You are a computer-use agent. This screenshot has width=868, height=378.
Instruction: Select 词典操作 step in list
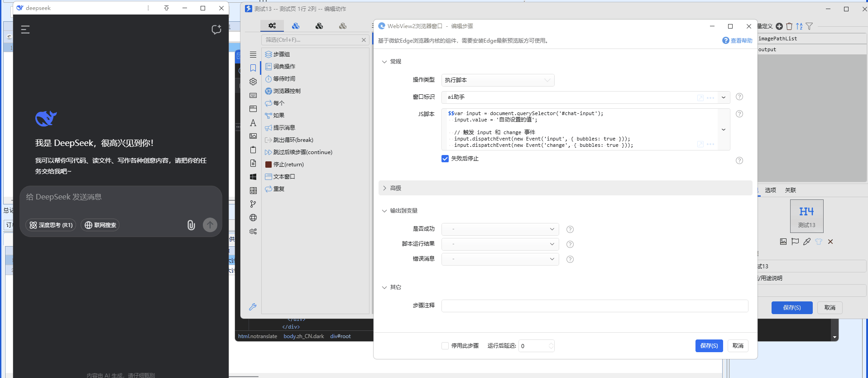(x=280, y=67)
